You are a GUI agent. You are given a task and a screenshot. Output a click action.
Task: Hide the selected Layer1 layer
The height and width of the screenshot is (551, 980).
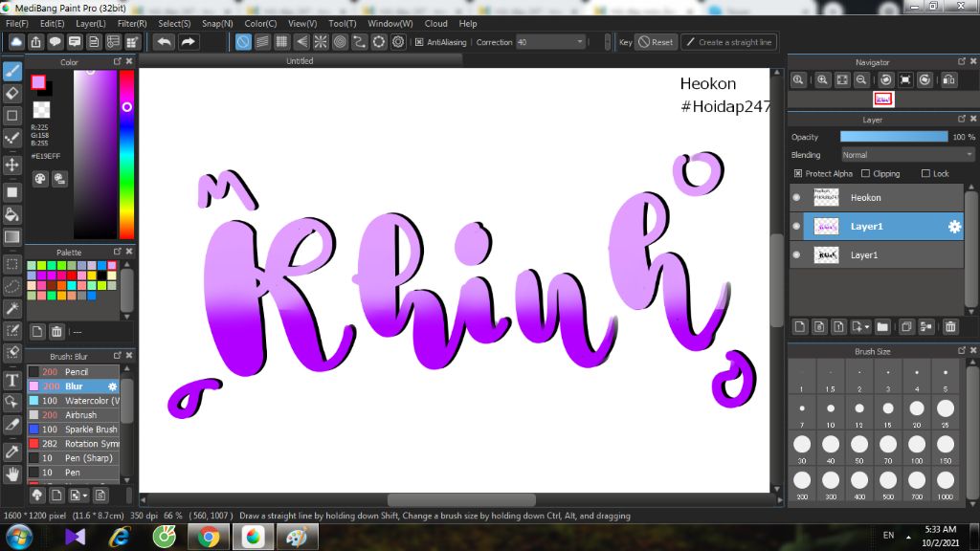click(796, 226)
